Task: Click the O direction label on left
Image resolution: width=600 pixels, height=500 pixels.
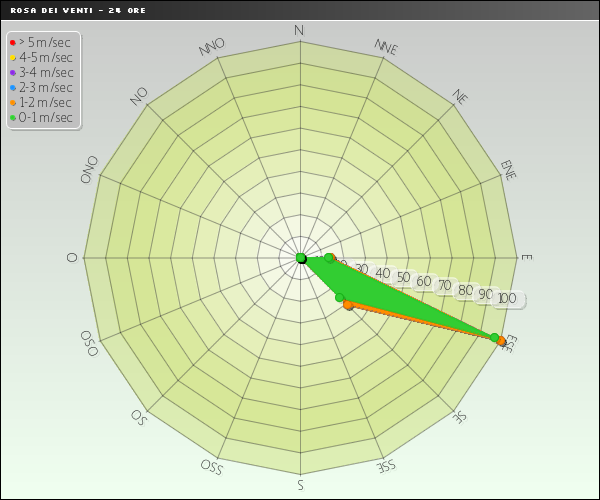Action: [72, 258]
